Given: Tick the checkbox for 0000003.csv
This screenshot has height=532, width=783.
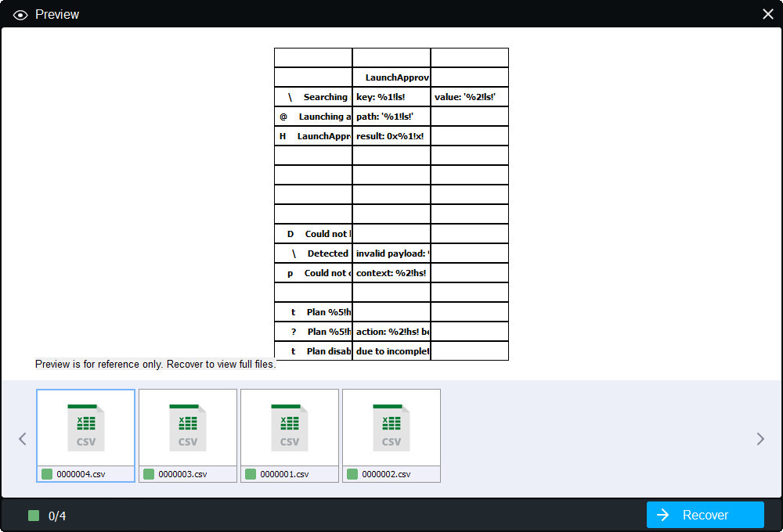Looking at the screenshot, I should pos(149,474).
